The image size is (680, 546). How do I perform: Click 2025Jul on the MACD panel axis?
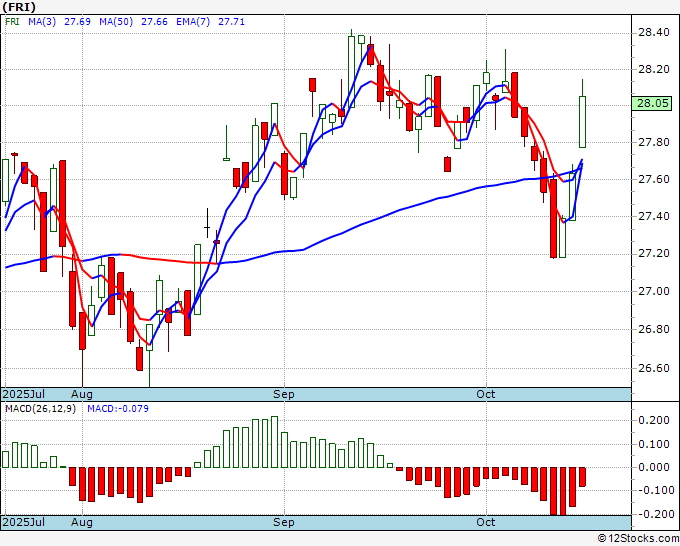[x=24, y=522]
